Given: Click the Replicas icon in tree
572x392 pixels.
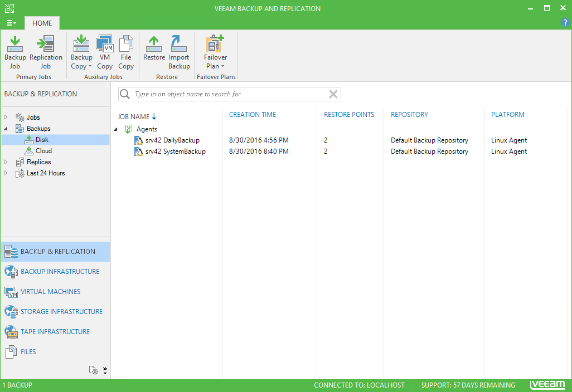Looking at the screenshot, I should pos(20,161).
